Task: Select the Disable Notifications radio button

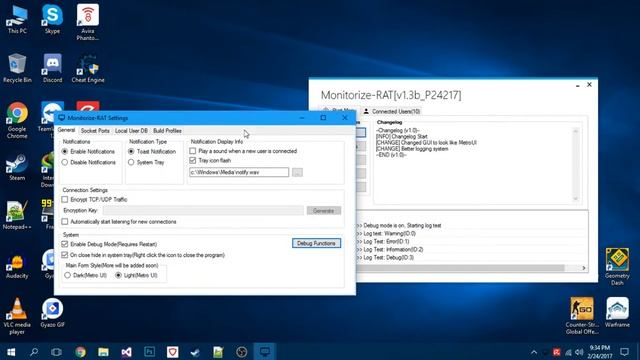Action: point(64,162)
